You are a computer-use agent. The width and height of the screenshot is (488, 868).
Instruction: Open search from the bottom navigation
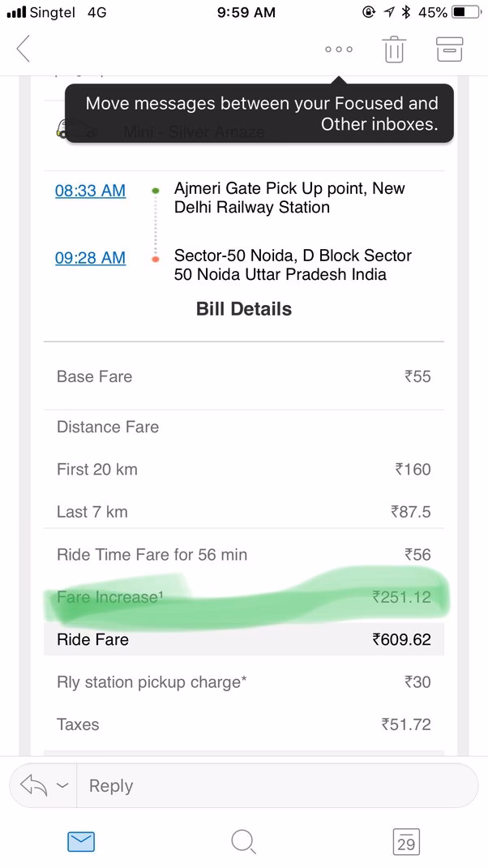tap(243, 842)
